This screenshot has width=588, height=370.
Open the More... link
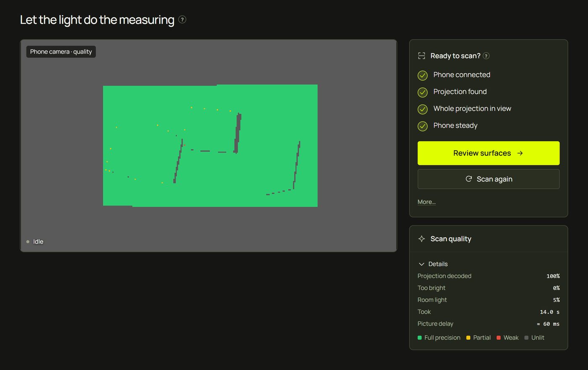click(426, 202)
